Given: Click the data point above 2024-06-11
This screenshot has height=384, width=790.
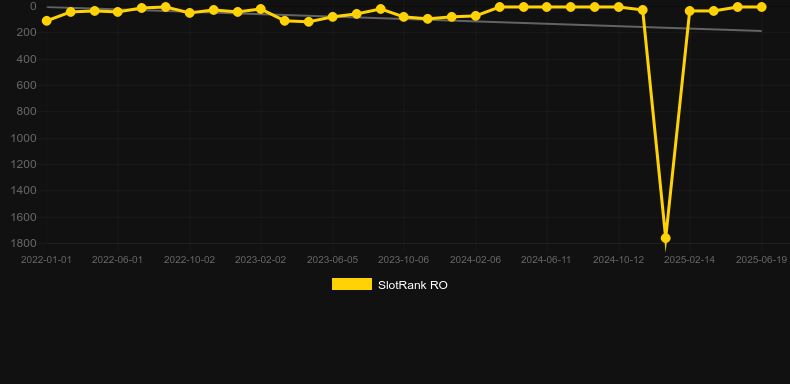Looking at the screenshot, I should click(x=547, y=7).
